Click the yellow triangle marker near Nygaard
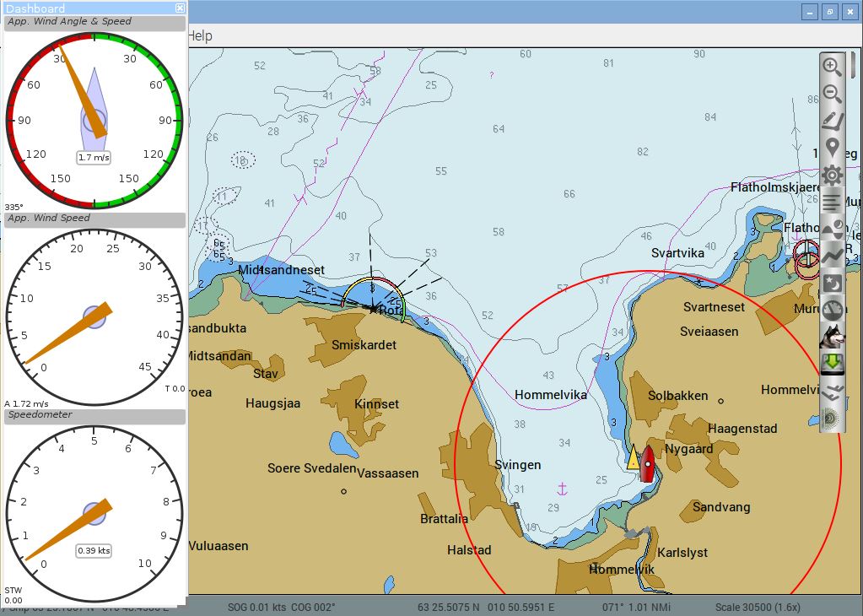This screenshot has width=863, height=616. pyautogui.click(x=634, y=457)
